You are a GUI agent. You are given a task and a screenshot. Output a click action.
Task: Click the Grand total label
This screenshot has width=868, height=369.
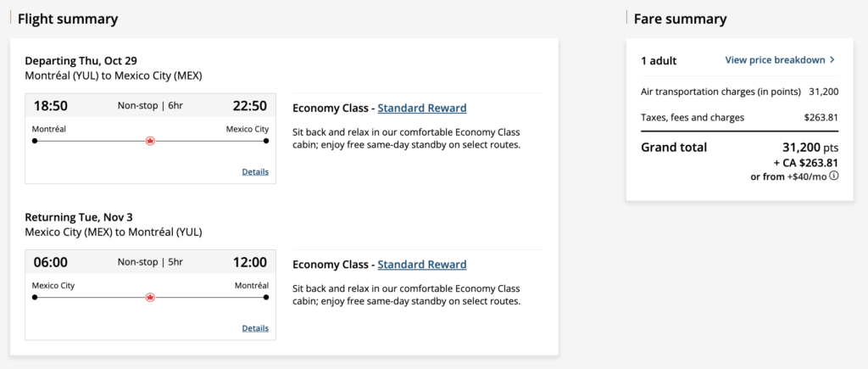click(x=673, y=147)
